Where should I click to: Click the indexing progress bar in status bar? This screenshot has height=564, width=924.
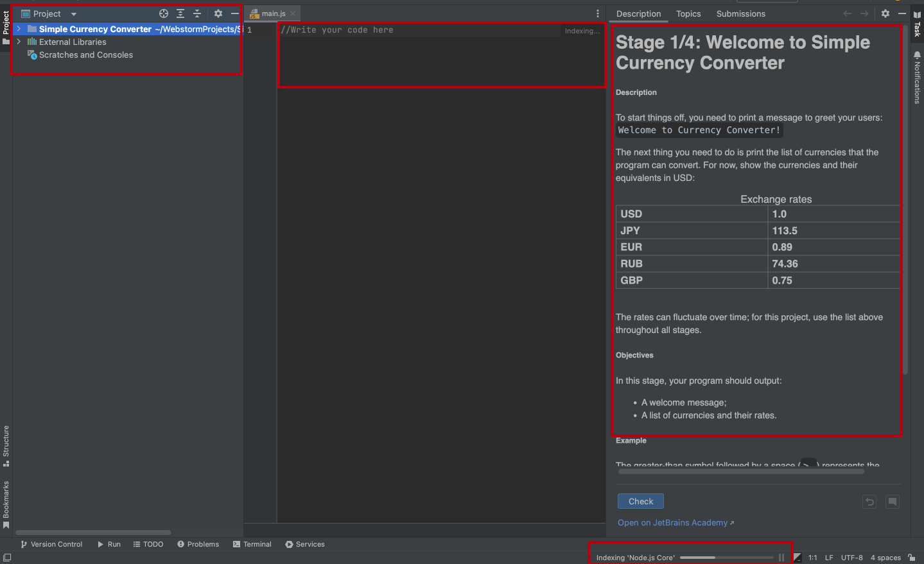click(x=726, y=558)
